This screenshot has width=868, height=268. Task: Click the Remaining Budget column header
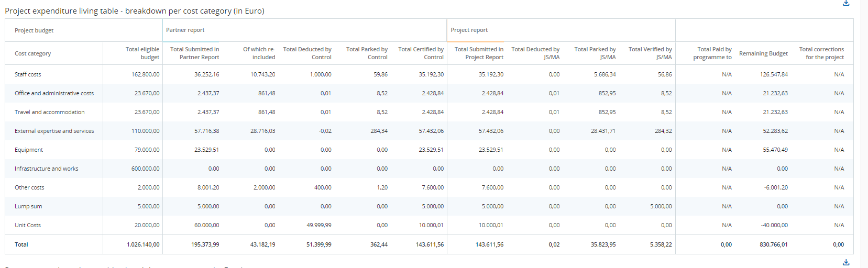763,53
